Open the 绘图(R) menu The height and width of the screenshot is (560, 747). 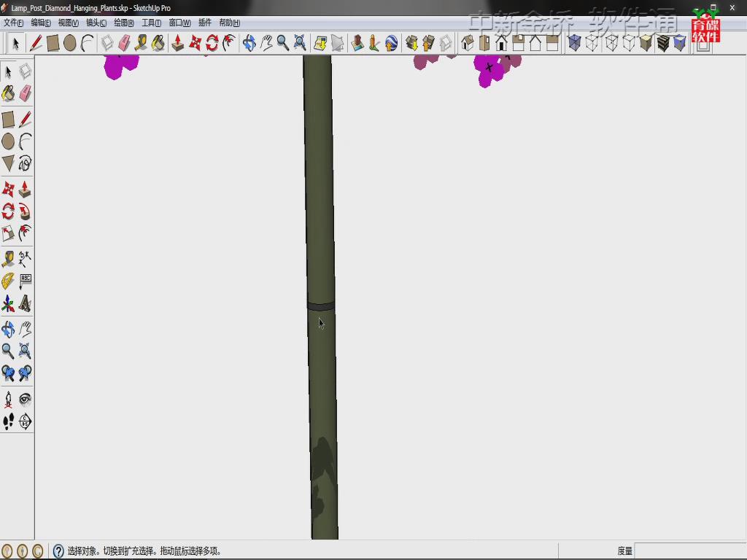coord(124,23)
